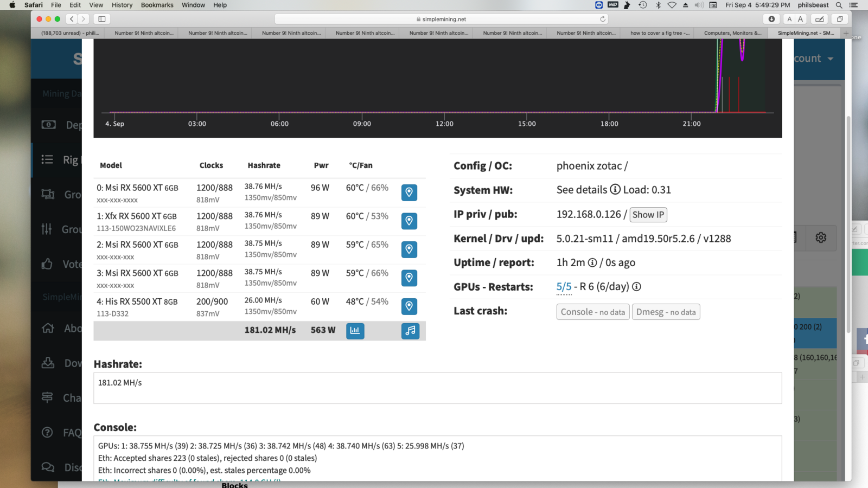Click the phoenix zotac config value
This screenshot has height=488, width=868.
tap(592, 166)
